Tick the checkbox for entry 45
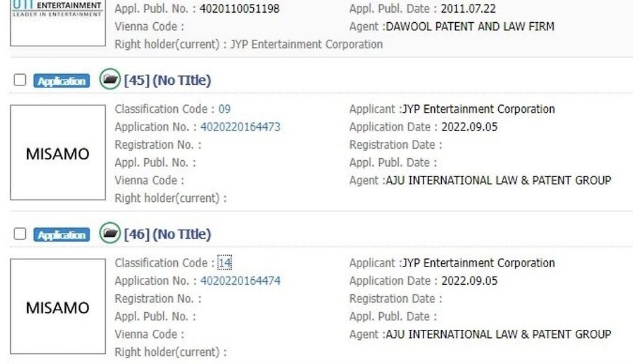This screenshot has width=633, height=364. coord(20,80)
